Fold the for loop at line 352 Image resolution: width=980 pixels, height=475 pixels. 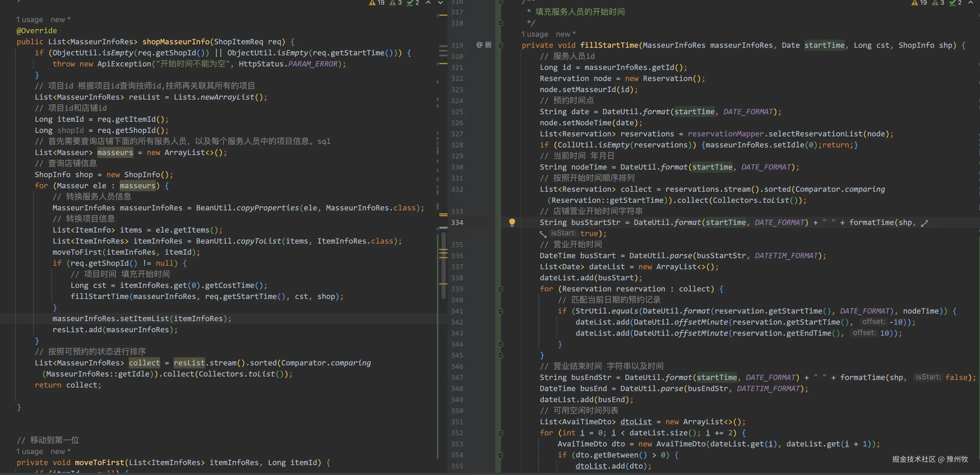click(x=501, y=433)
